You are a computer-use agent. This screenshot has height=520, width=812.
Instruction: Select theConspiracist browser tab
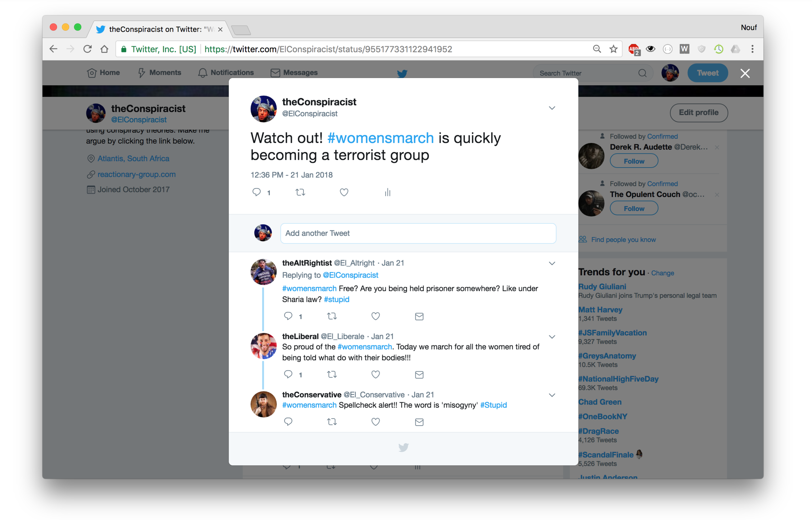pos(159,29)
